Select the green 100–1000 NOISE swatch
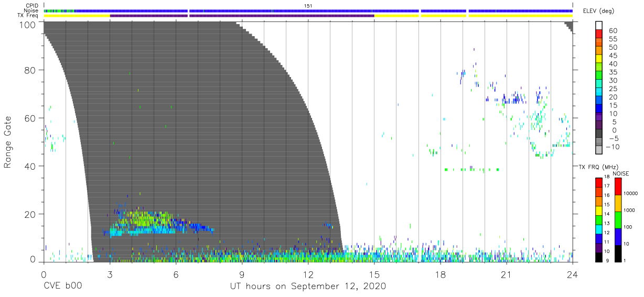This screenshot has width=644, height=297. [x=617, y=219]
